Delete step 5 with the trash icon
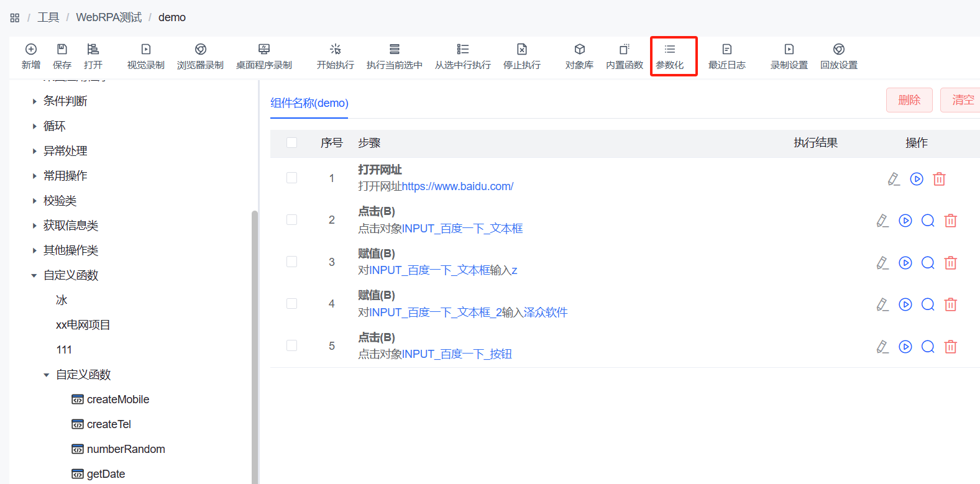This screenshot has width=980, height=484. click(x=950, y=347)
